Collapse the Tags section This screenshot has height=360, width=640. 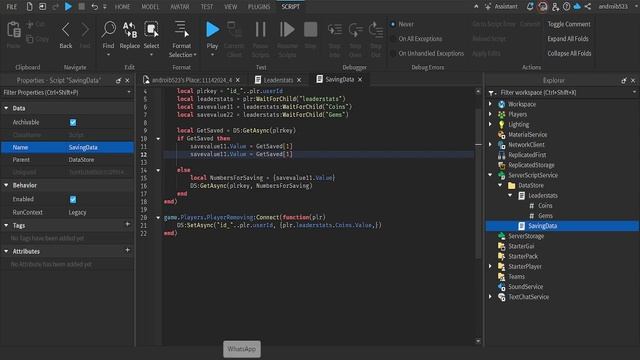click(x=6, y=225)
